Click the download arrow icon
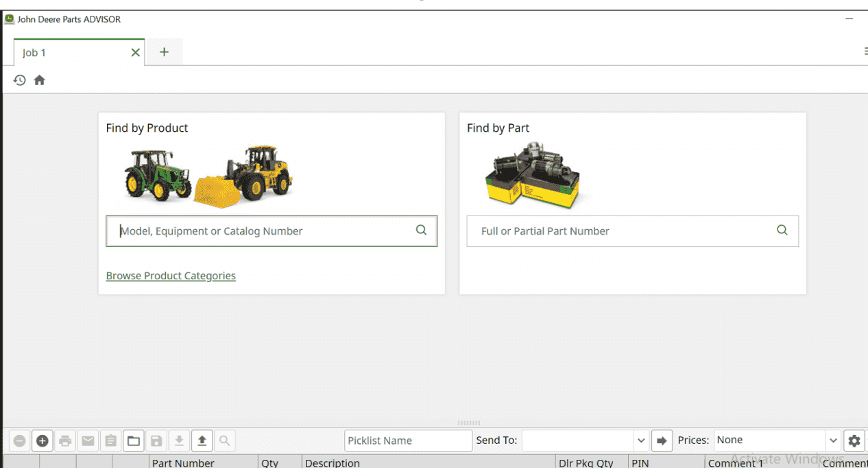The height and width of the screenshot is (468, 868). pos(179,441)
